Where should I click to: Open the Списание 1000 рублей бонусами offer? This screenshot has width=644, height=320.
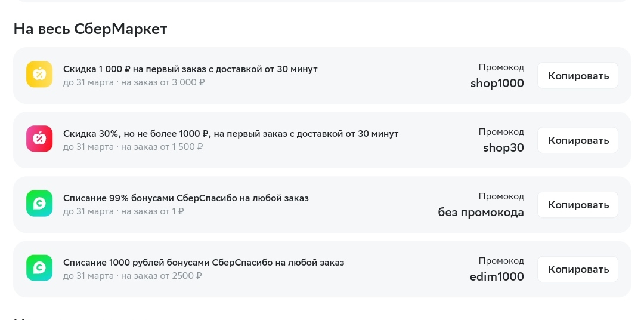coord(204,263)
